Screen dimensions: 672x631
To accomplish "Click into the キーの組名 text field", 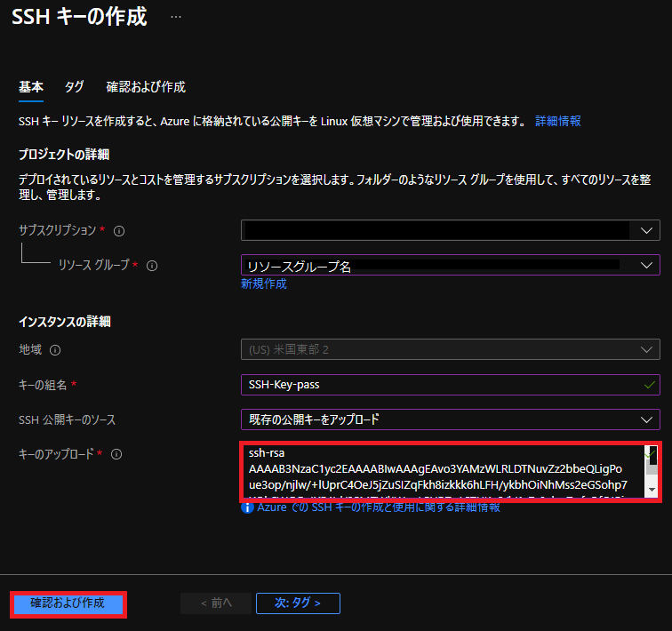I will pyautogui.click(x=444, y=384).
